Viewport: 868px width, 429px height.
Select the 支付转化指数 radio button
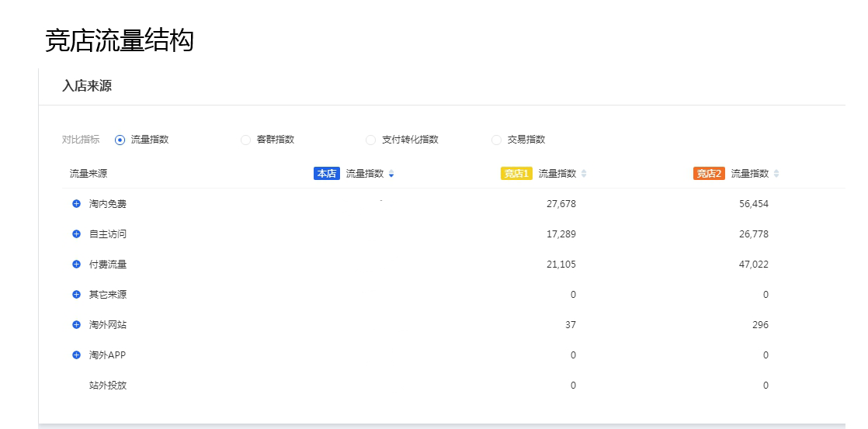pos(370,140)
